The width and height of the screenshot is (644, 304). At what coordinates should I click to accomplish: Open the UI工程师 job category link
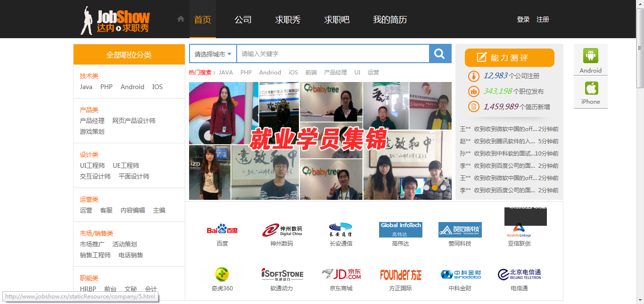coord(92,165)
